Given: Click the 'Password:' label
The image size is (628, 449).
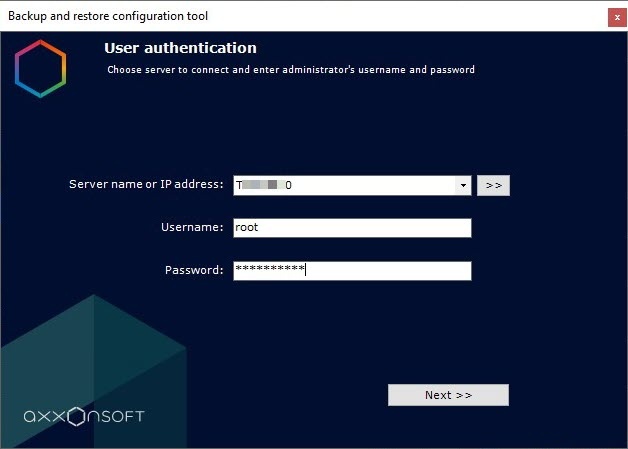Looking at the screenshot, I should pyautogui.click(x=194, y=271).
